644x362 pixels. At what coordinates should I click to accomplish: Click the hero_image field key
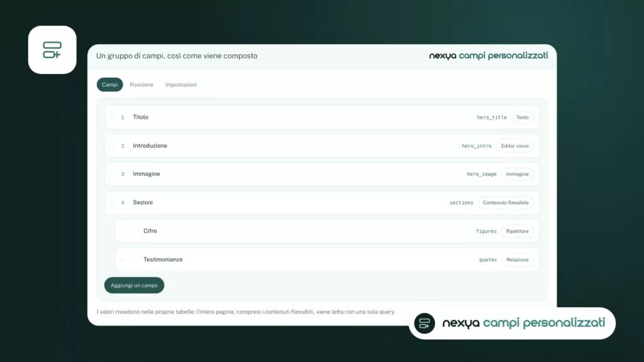click(481, 174)
